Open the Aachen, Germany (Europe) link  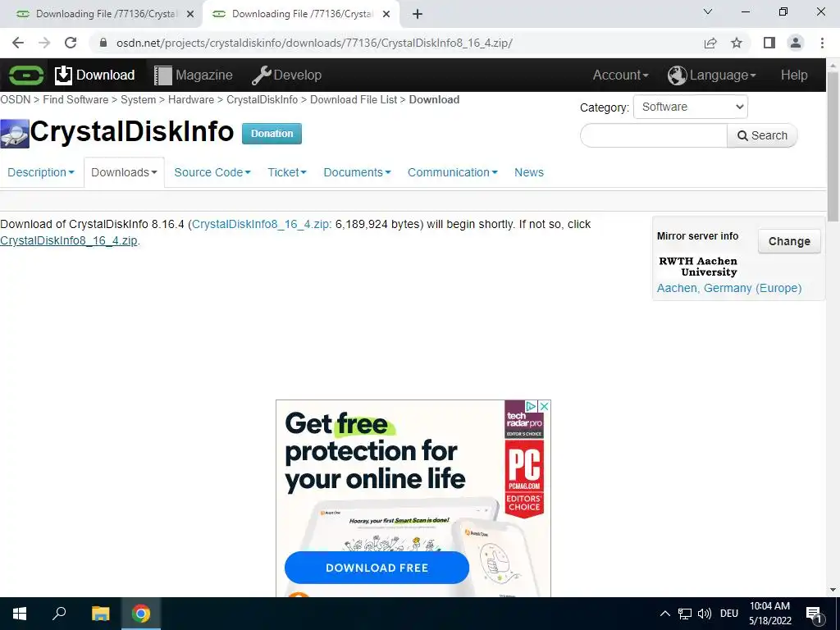click(729, 288)
